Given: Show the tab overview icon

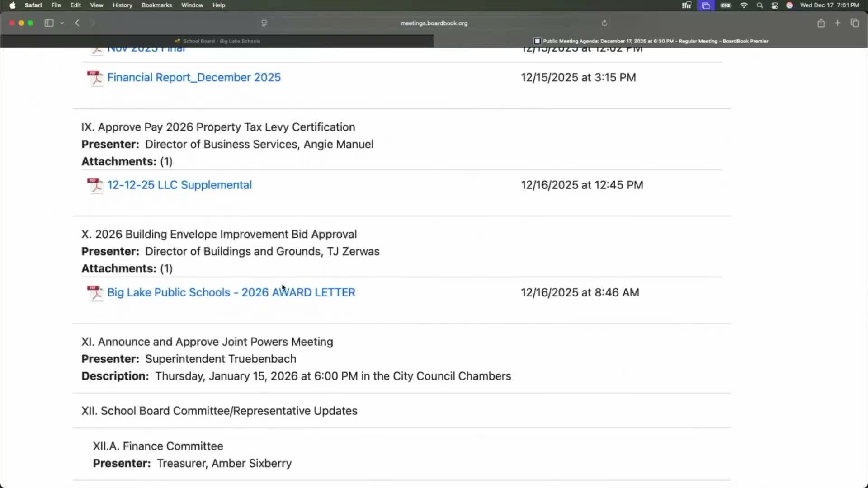Looking at the screenshot, I should click(854, 23).
